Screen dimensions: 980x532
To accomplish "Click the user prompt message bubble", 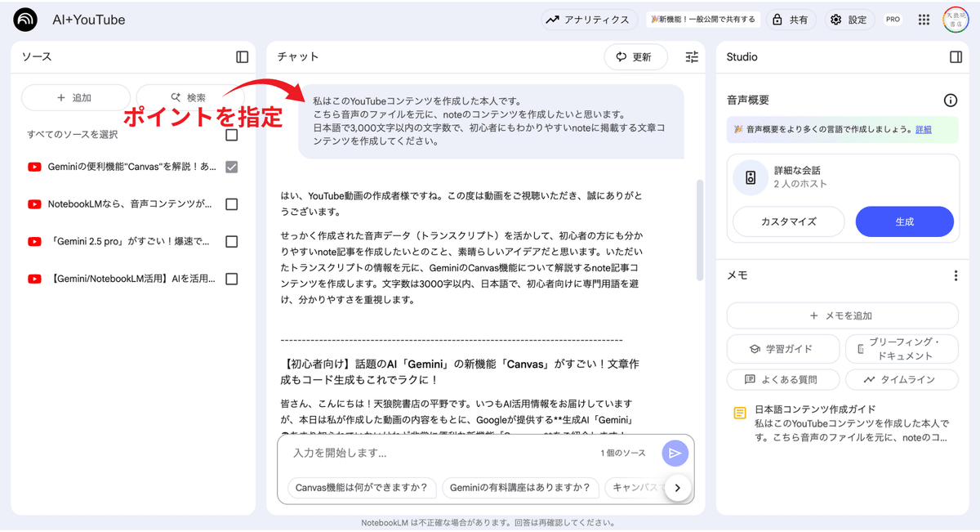I will click(491, 121).
